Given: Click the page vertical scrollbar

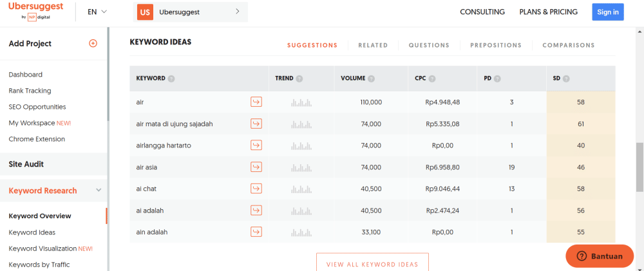Looking at the screenshot, I should coord(639,167).
